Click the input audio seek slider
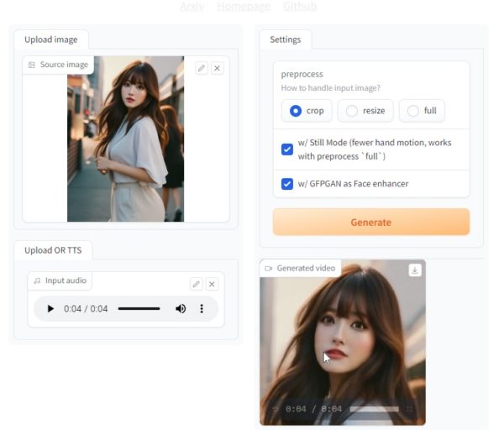Screen dimensions: 504x430 coord(139,309)
